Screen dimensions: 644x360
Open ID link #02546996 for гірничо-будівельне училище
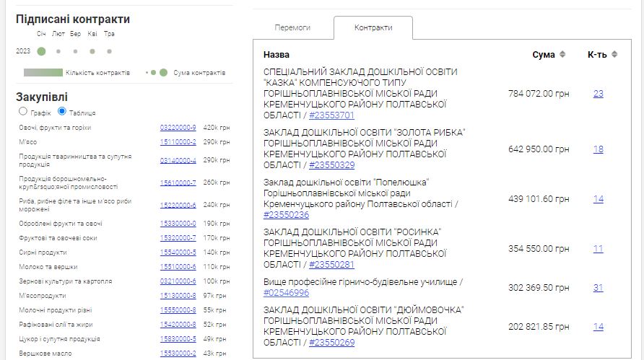287,293
